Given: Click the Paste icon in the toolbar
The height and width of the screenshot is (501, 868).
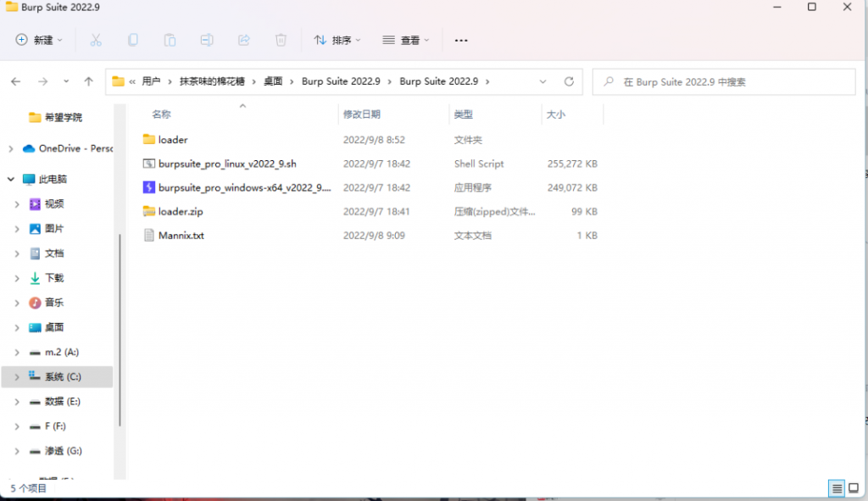Looking at the screenshot, I should click(169, 40).
